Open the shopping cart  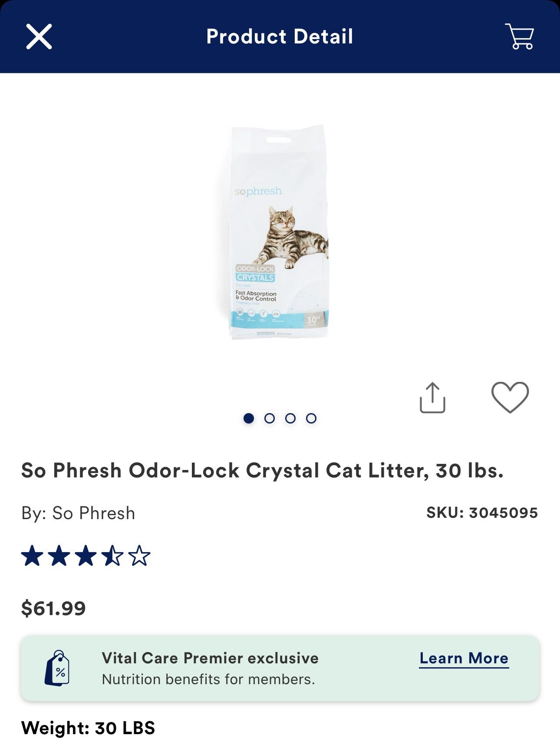pos(519,36)
